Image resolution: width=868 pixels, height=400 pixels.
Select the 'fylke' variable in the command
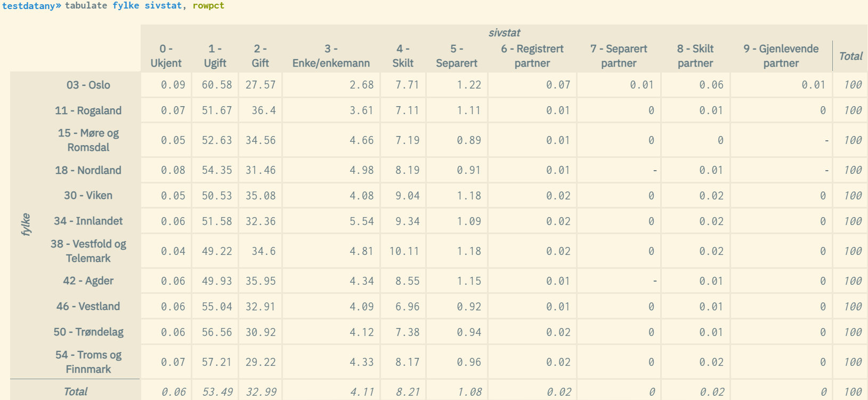pos(126,6)
